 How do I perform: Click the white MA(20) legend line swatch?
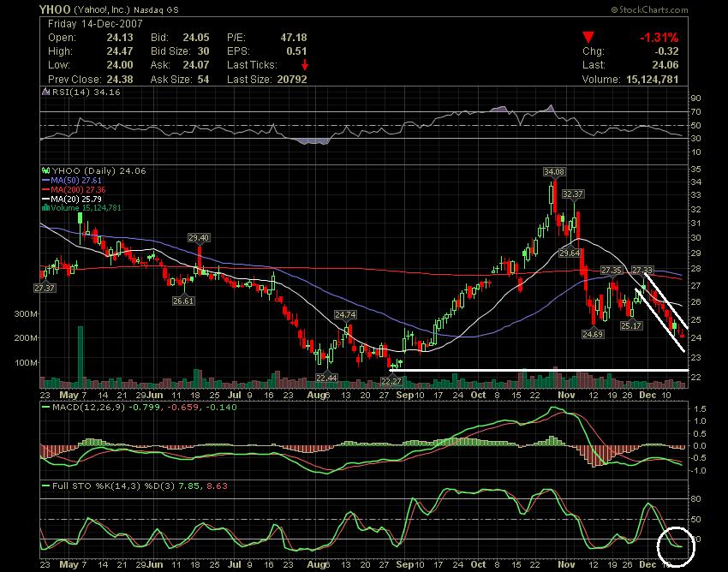point(46,199)
